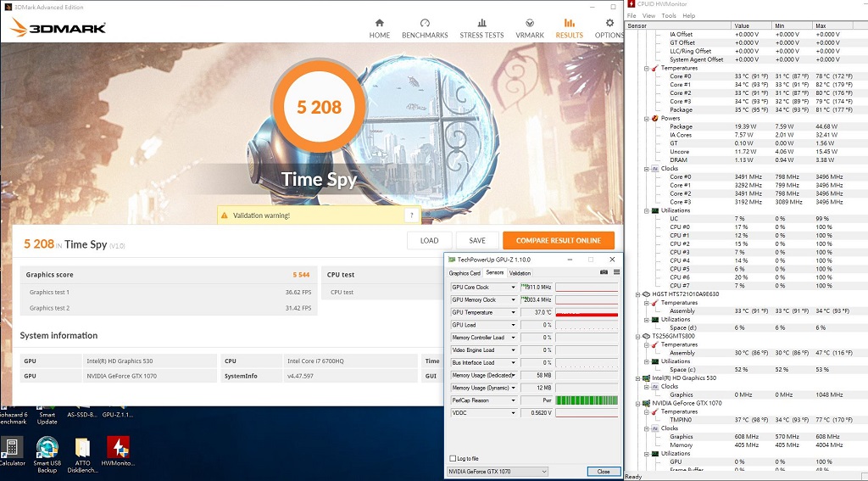Click the question mark on Validation warning
Viewport: 868px width, 481px height.
[x=411, y=215]
